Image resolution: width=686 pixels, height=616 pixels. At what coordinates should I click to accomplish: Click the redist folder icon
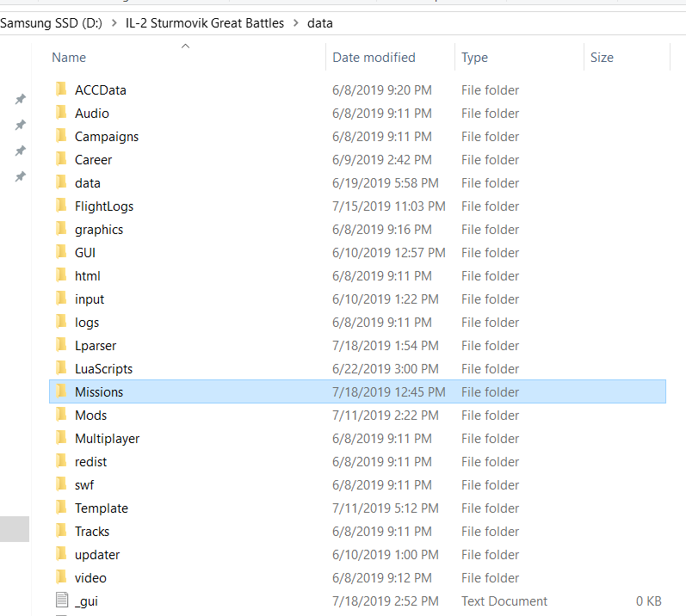[62, 461]
